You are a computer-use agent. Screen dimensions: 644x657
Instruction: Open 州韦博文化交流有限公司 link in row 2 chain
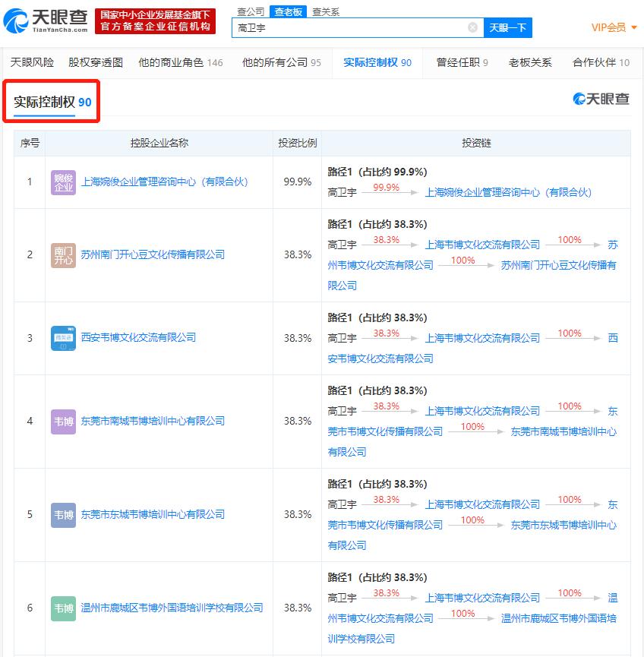[380, 266]
